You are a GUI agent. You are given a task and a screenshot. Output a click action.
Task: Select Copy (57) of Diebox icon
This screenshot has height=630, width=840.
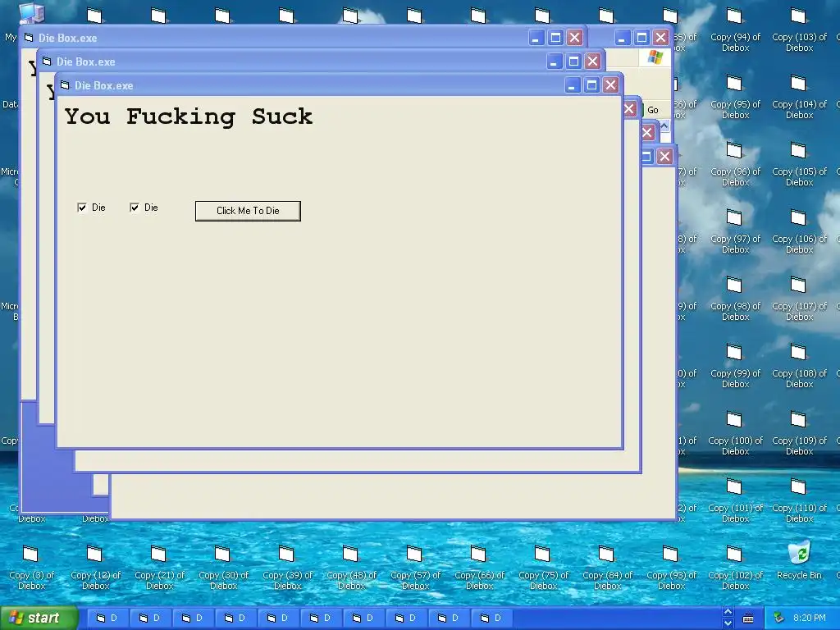point(415,569)
